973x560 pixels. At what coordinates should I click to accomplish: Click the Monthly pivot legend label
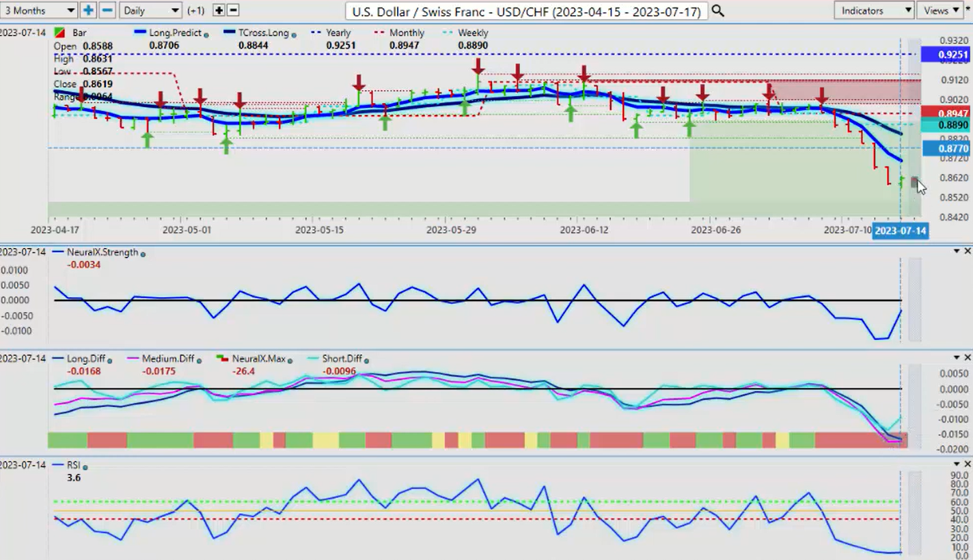click(406, 33)
